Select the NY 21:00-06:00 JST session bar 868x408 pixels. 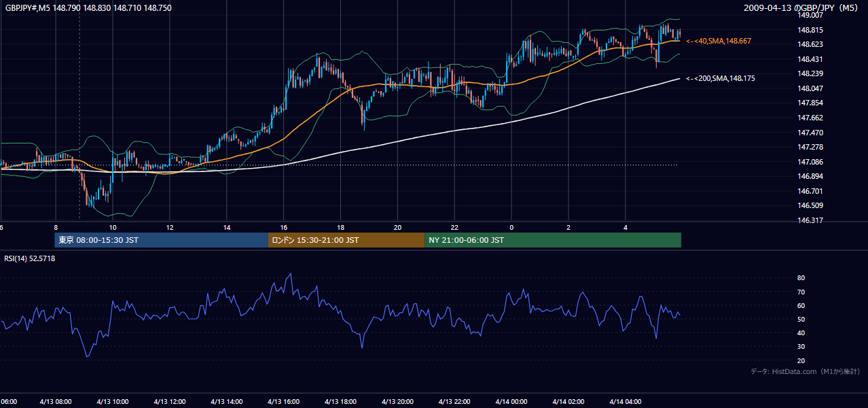coord(553,240)
